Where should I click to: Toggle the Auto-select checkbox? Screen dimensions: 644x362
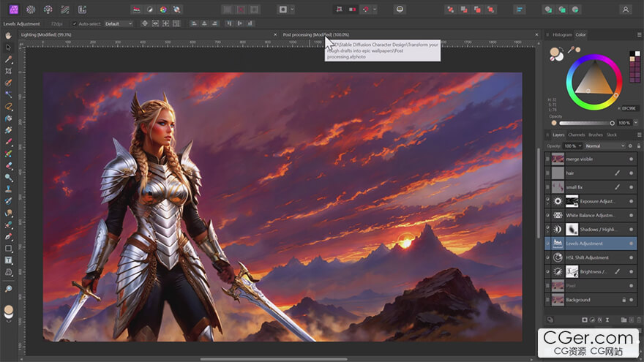tap(75, 24)
